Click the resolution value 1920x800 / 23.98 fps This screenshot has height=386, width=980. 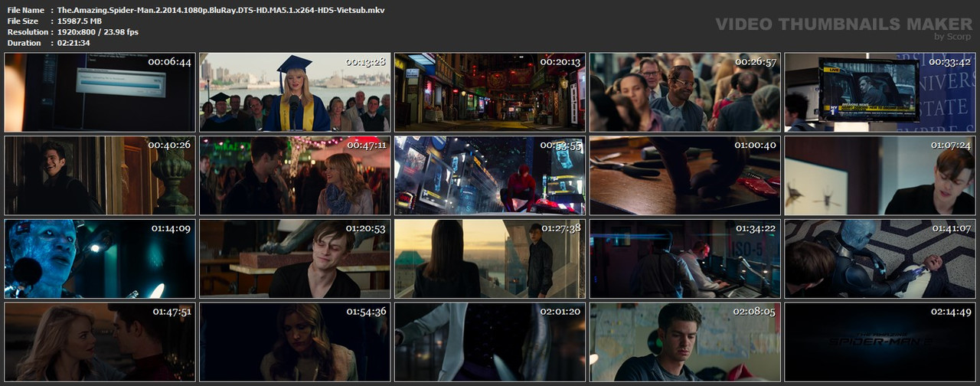98,31
